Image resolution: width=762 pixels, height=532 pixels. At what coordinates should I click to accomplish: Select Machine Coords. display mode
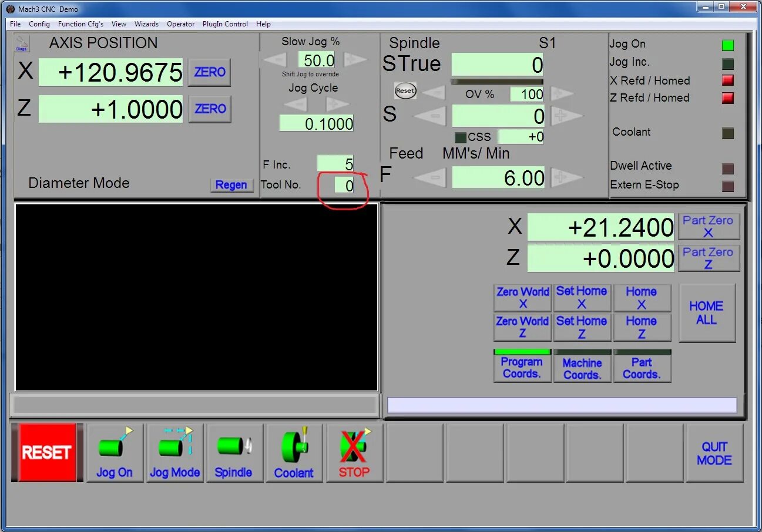click(582, 366)
